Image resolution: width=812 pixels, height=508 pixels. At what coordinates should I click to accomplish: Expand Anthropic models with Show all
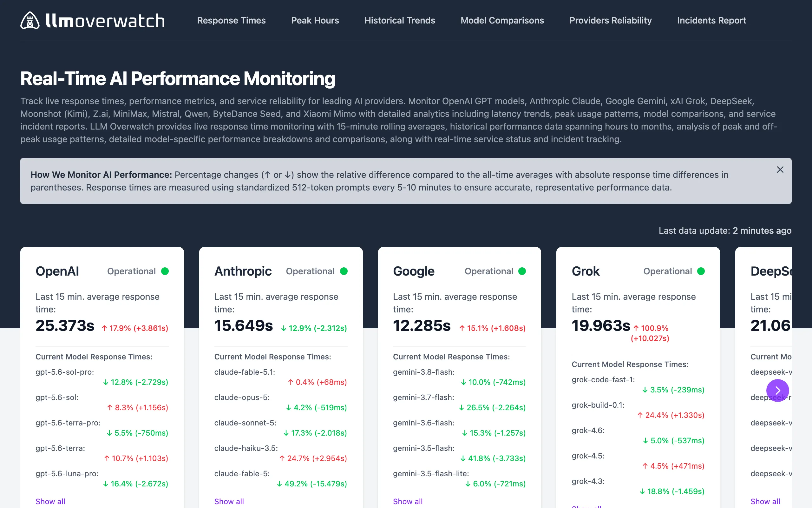(229, 501)
